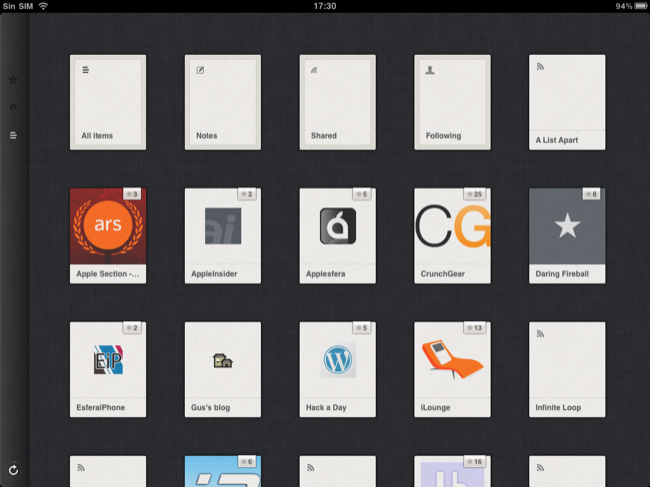Tap the WordPress logo on Hack a Day
650x487 pixels.
pos(337,359)
